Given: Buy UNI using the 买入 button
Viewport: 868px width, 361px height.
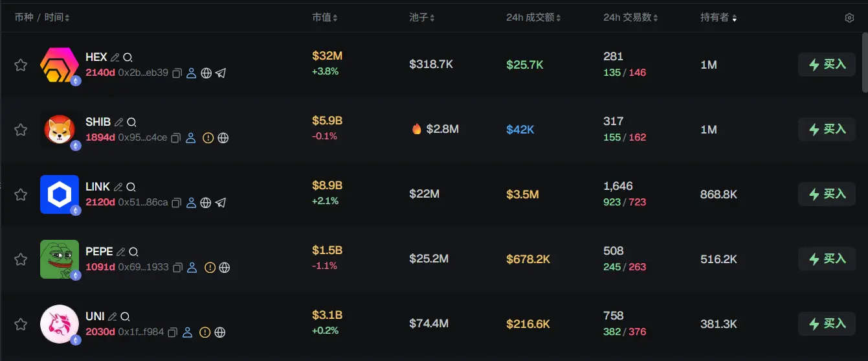Looking at the screenshot, I should 827,323.
